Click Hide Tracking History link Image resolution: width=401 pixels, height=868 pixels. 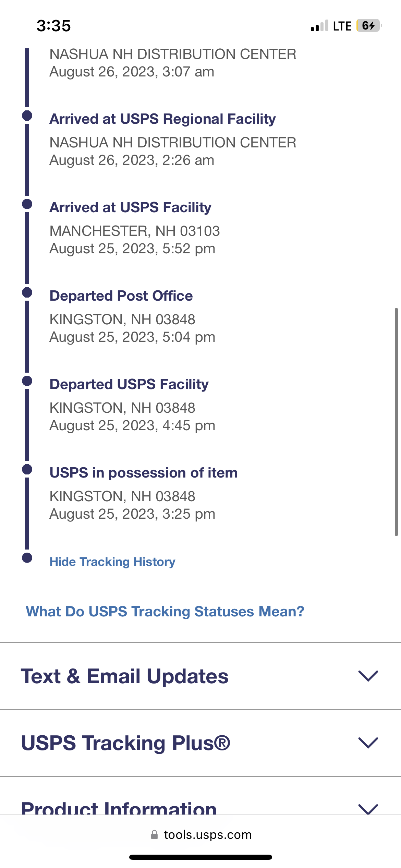click(x=112, y=562)
